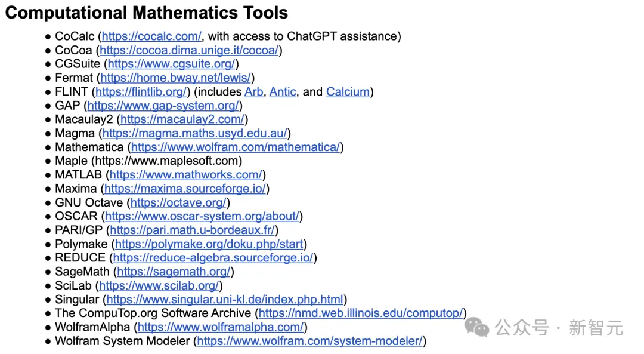Open the oscar-system.org about link
The width and height of the screenshot is (644, 354).
[202, 216]
